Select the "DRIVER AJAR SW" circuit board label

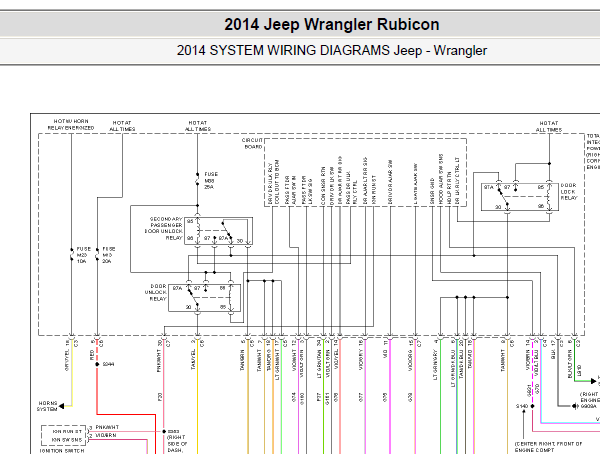pyautogui.click(x=390, y=182)
